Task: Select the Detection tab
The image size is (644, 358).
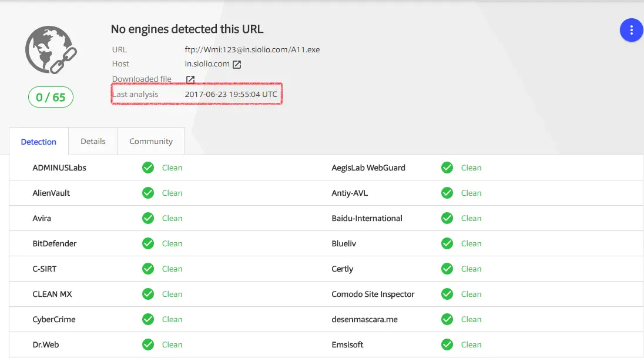Action: 39,142
